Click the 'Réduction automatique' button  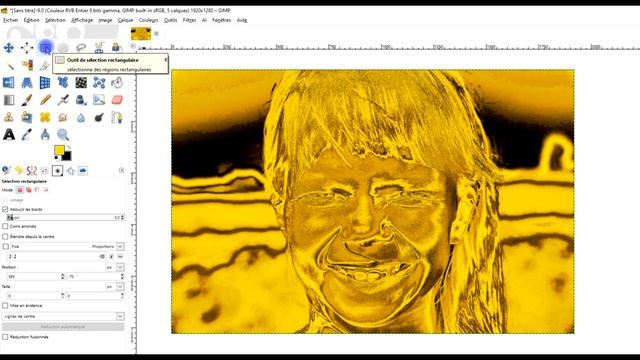point(63,327)
